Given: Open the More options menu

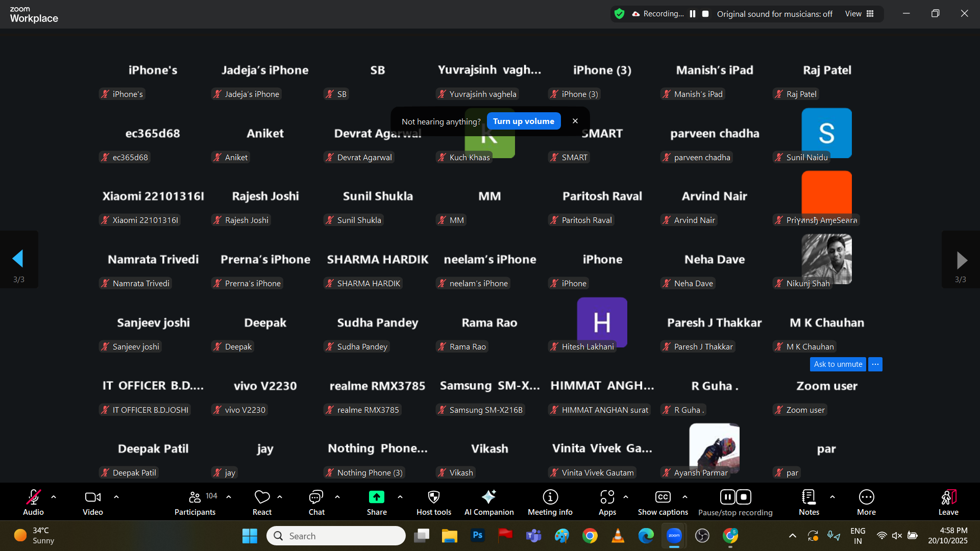Looking at the screenshot, I should click(x=866, y=497).
